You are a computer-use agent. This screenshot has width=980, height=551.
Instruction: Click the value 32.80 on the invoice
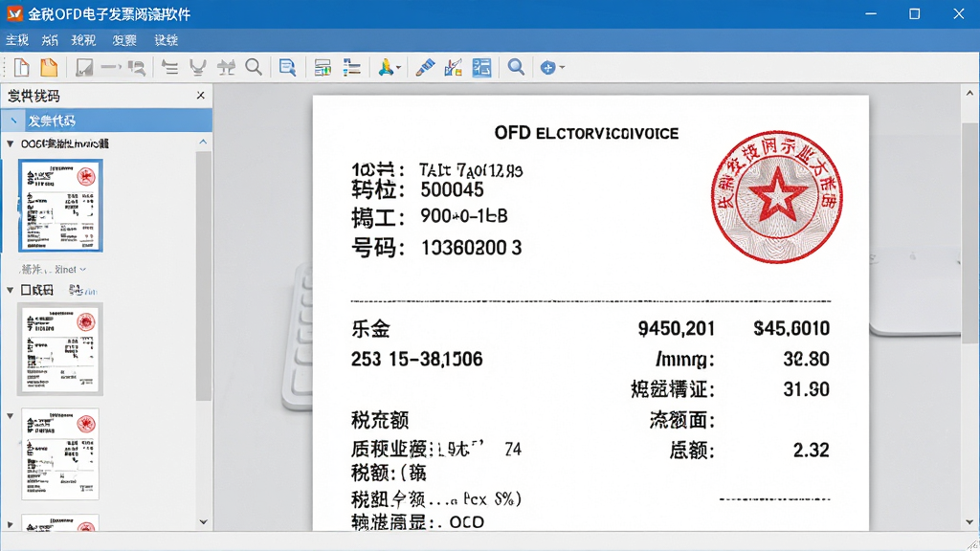tap(806, 360)
